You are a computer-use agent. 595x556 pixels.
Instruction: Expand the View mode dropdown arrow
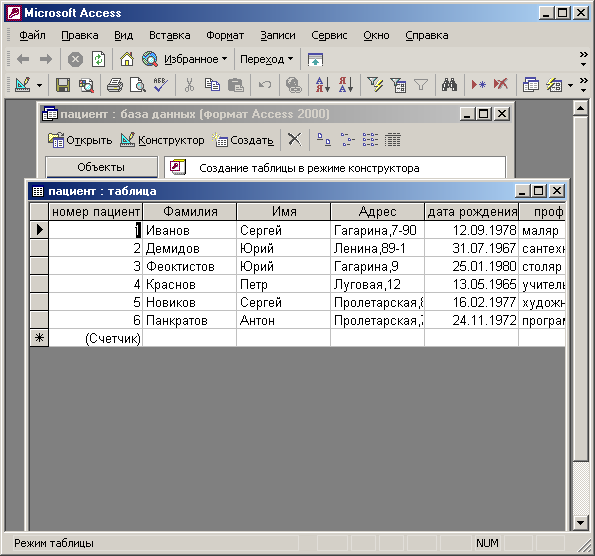point(39,85)
